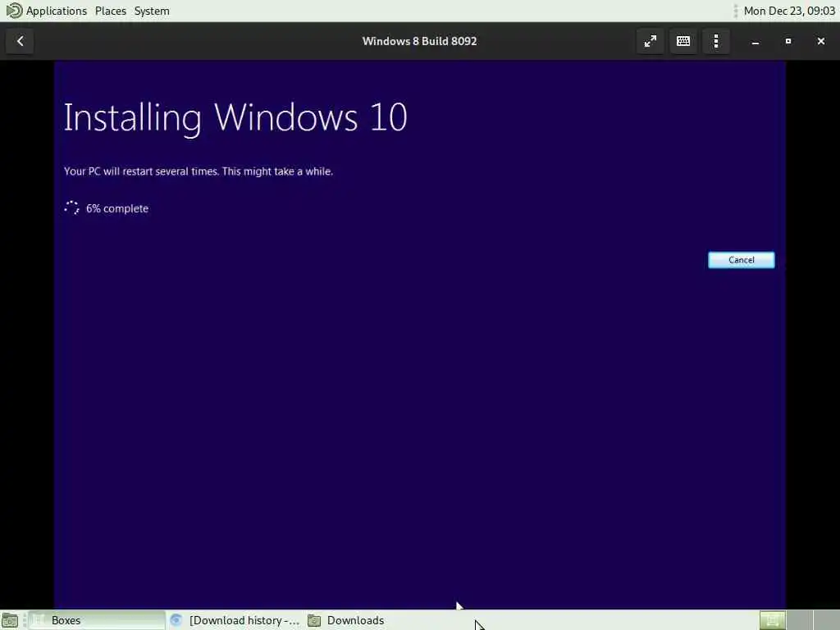Open the Applications menu
The height and width of the screenshot is (630, 840).
click(x=57, y=11)
